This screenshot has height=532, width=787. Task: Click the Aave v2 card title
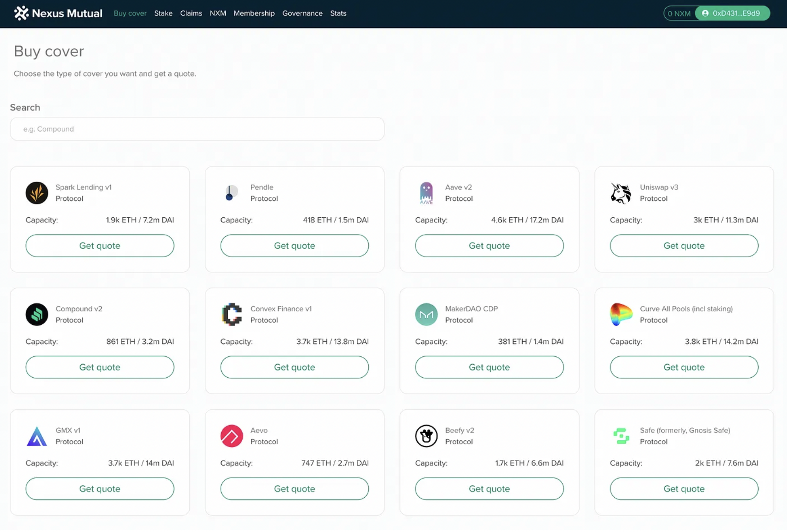pyautogui.click(x=458, y=187)
